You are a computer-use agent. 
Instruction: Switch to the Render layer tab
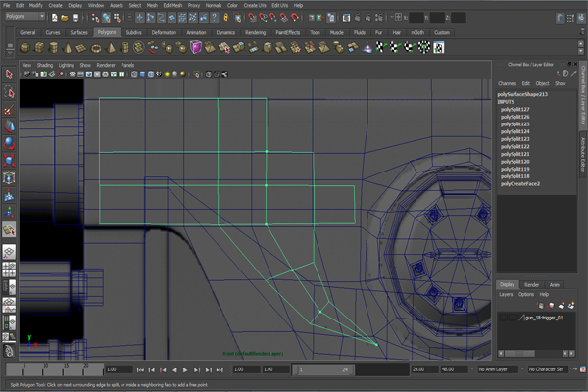point(531,285)
